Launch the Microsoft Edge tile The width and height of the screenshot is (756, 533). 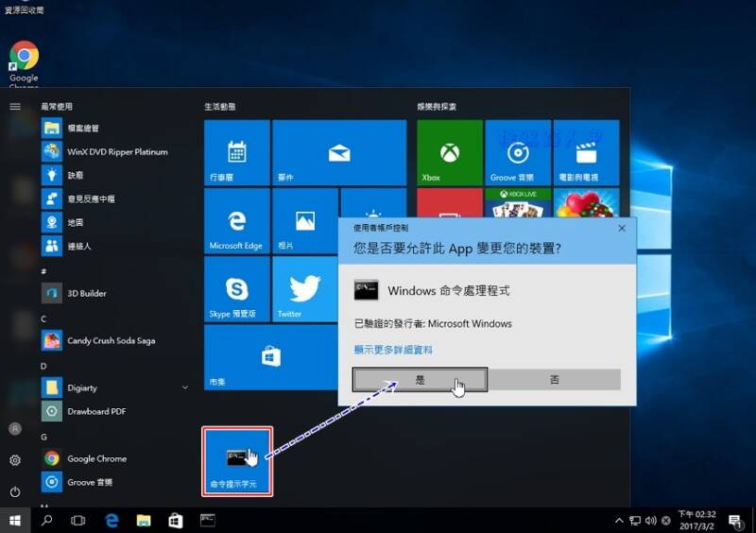(x=237, y=221)
